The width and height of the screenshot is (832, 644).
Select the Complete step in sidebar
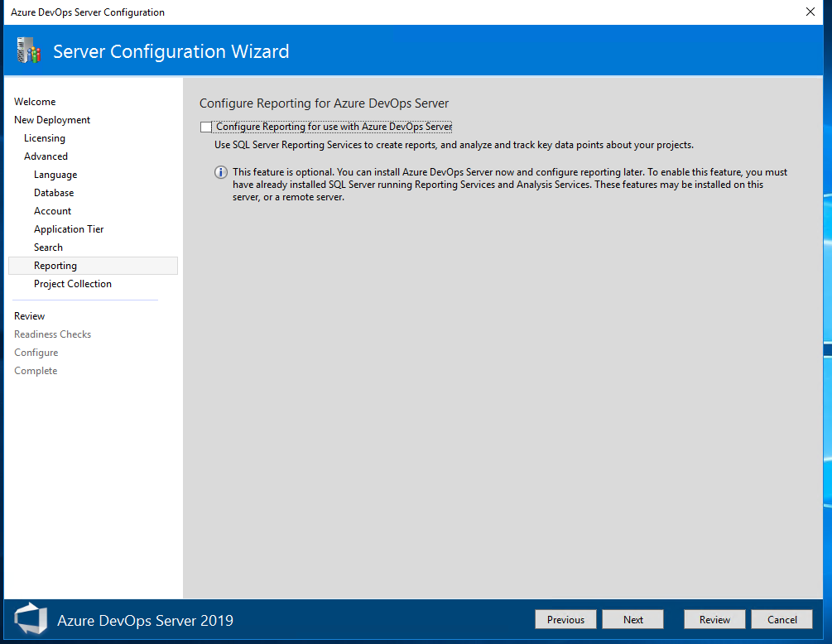tap(36, 371)
